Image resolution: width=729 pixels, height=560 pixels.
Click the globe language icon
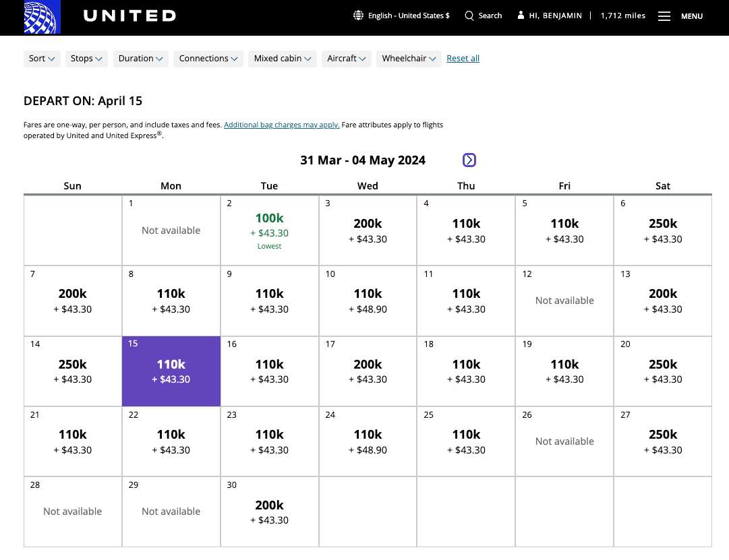[x=359, y=15]
